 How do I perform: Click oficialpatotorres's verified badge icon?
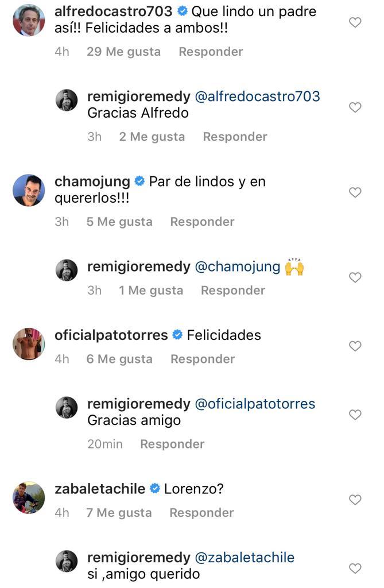coord(177,334)
